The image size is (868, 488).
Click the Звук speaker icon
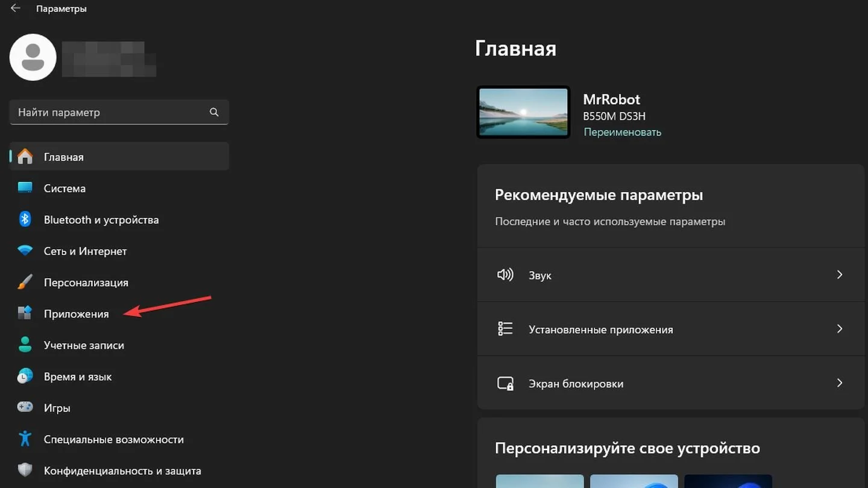point(505,275)
